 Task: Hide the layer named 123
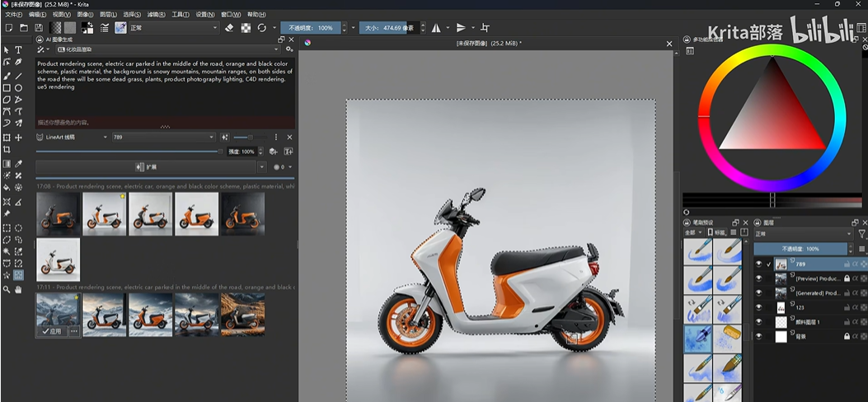tap(759, 306)
